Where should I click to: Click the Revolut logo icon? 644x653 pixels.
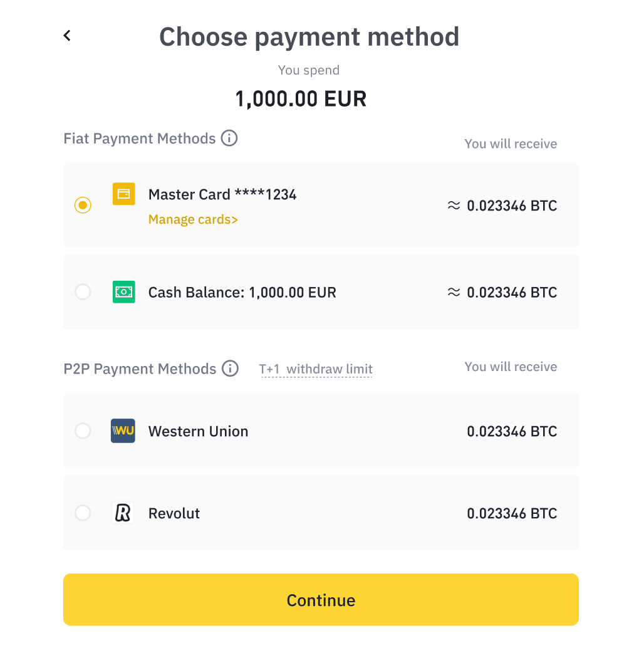123,513
